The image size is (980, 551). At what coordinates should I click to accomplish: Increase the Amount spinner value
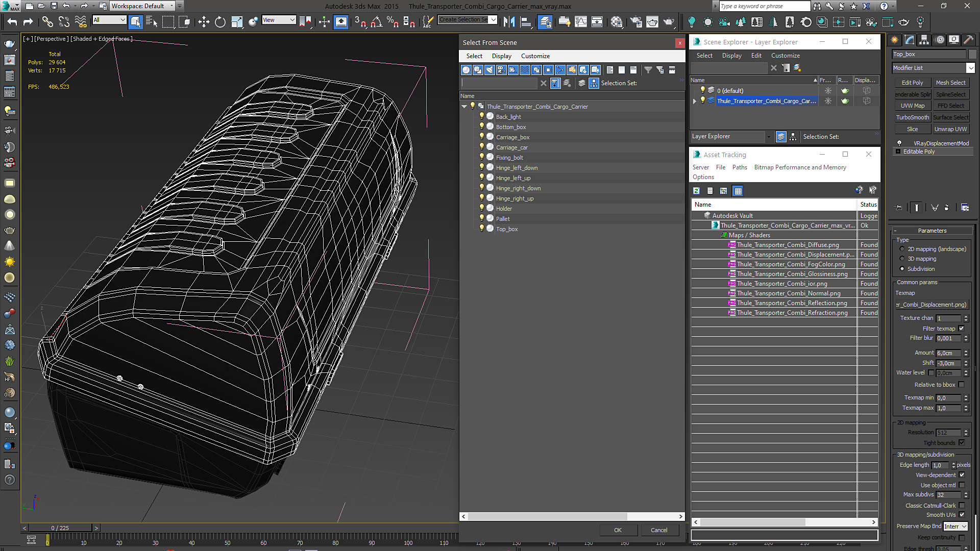[966, 351]
